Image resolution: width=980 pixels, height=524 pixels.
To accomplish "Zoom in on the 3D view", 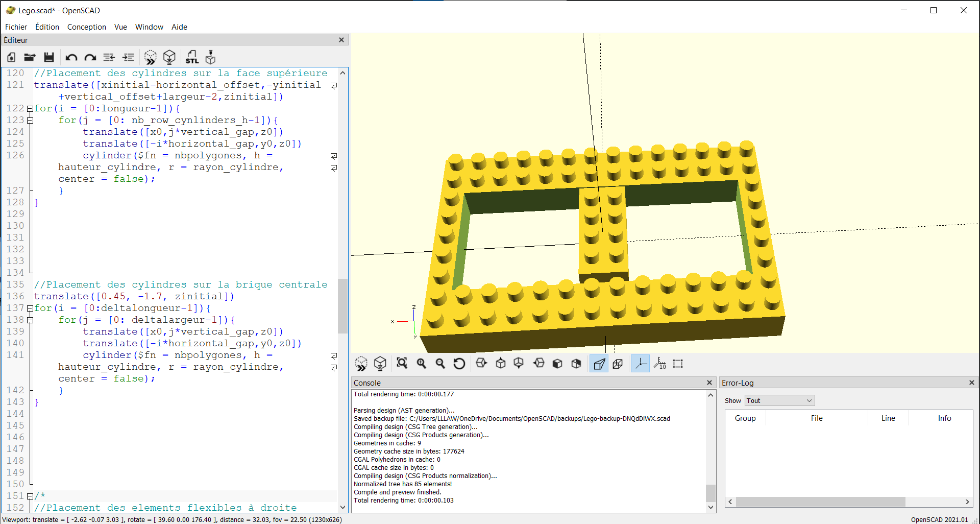I will 422,364.
